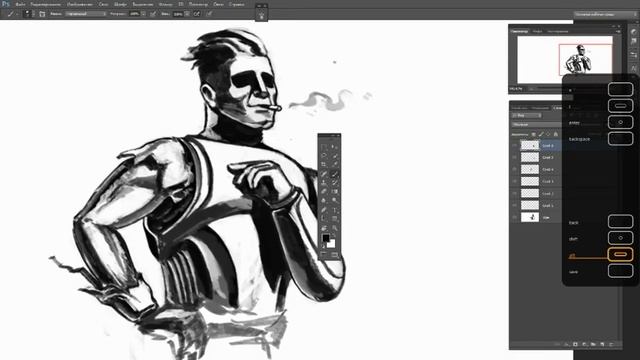
Task: Select the Dodge tool
Action: coord(335,200)
